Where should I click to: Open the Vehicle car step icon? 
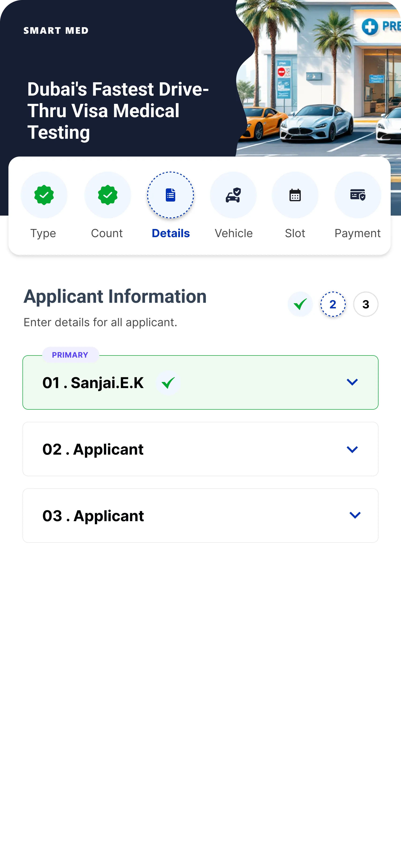tap(233, 195)
